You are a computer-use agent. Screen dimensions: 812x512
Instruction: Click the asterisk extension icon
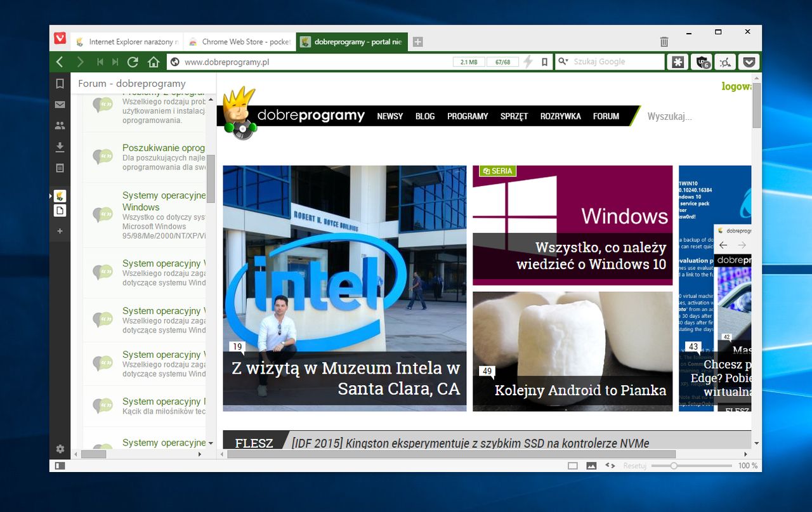pos(678,62)
